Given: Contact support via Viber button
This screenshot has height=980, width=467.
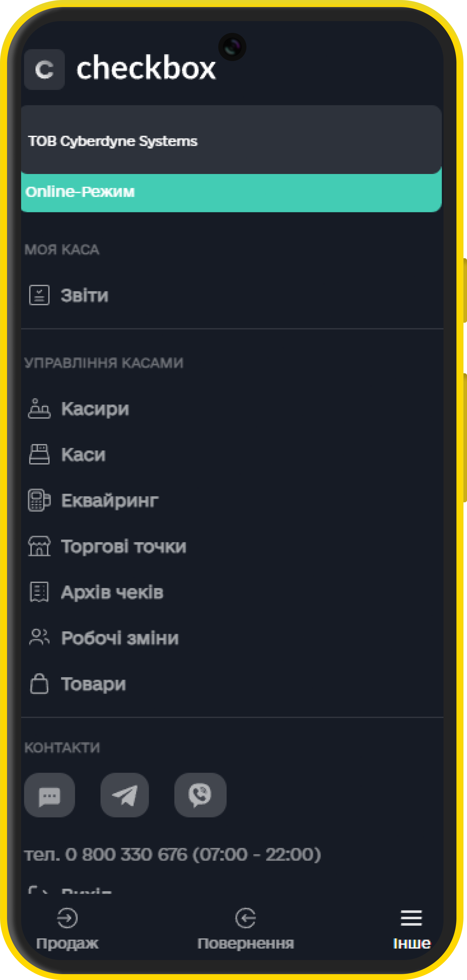Looking at the screenshot, I should point(200,795).
